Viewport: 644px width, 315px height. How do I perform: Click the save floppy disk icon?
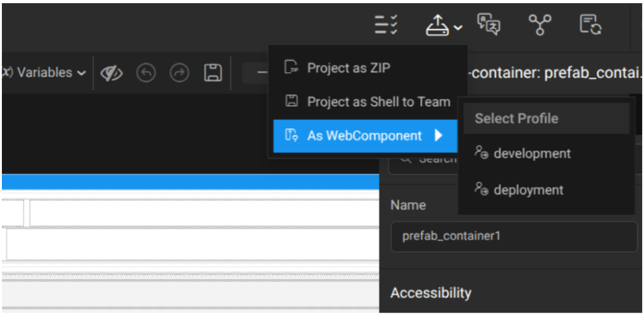coord(213,73)
